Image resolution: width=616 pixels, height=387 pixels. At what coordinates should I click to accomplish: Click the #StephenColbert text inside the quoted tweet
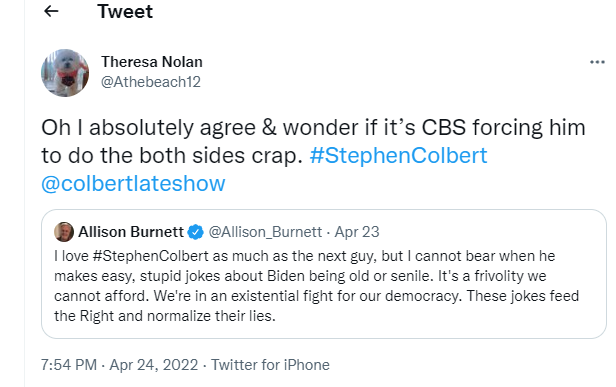pos(150,256)
